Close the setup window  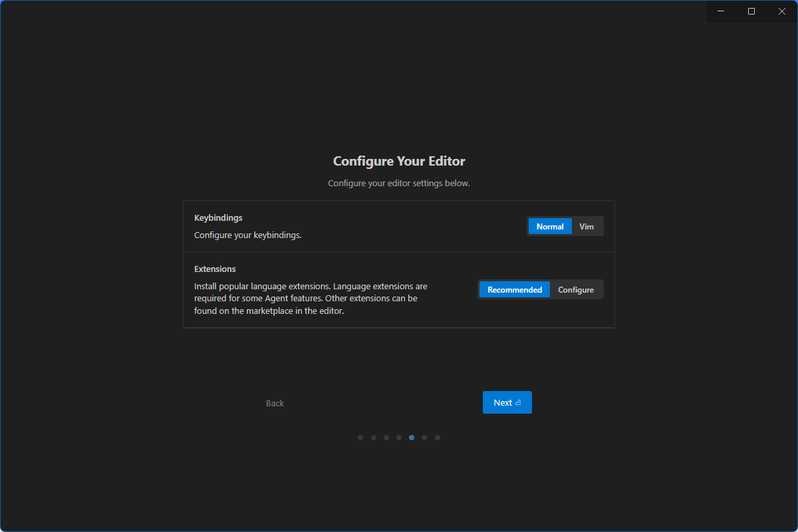click(782, 11)
